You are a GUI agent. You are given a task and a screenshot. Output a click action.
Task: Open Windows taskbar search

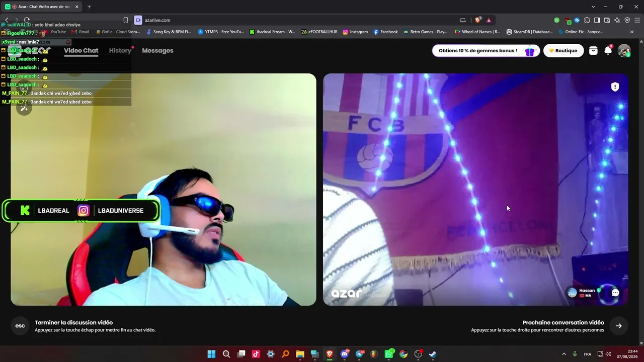pyautogui.click(x=226, y=354)
